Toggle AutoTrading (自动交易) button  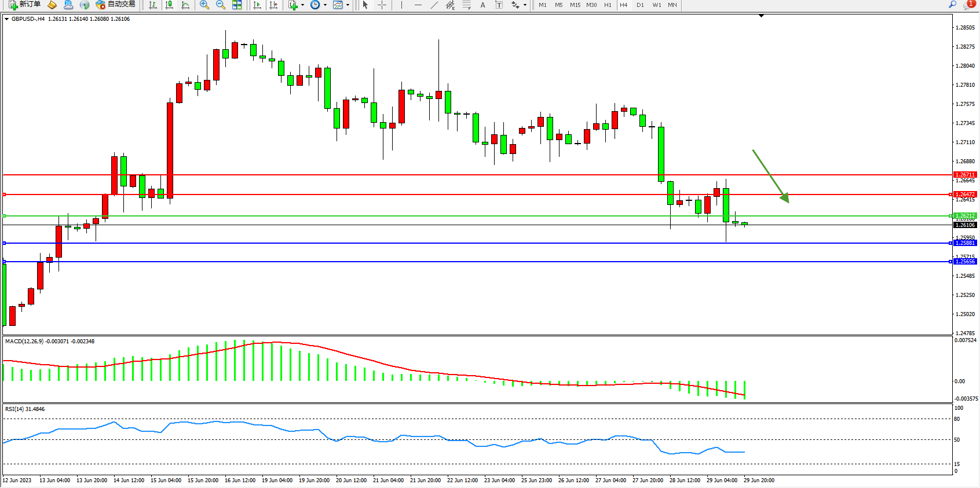pyautogui.click(x=116, y=5)
